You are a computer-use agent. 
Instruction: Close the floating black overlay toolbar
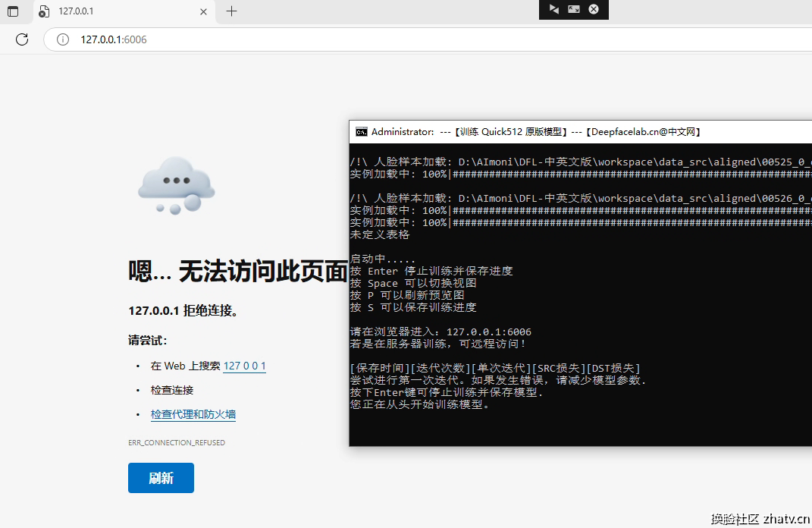(594, 9)
